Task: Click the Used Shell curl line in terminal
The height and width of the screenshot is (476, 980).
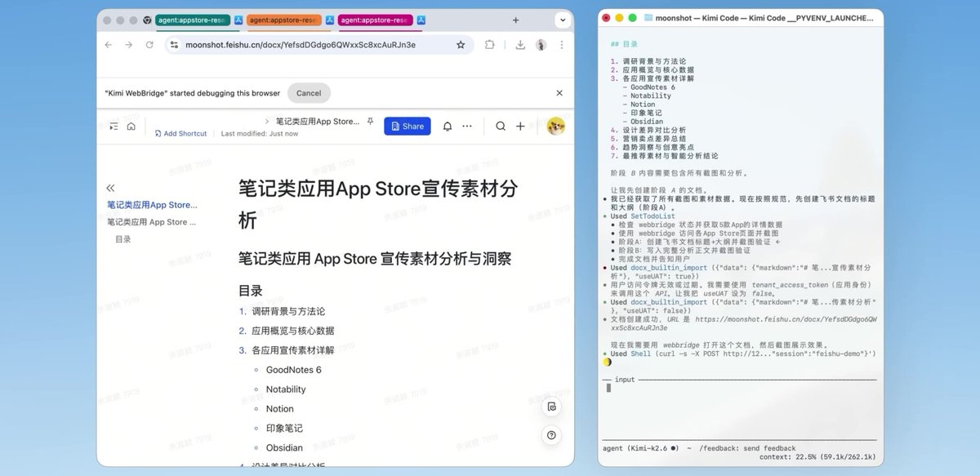Action: (743, 354)
